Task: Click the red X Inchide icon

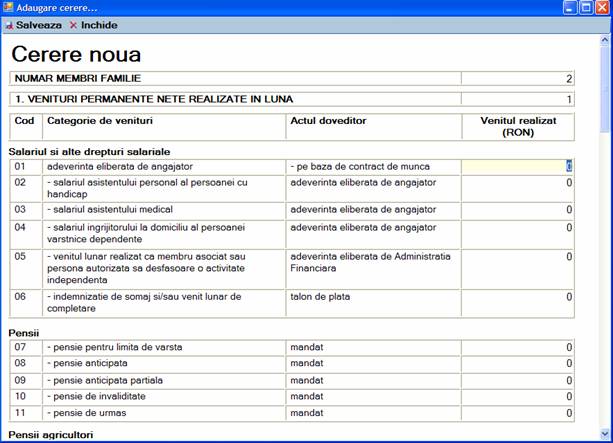Action: coord(73,25)
